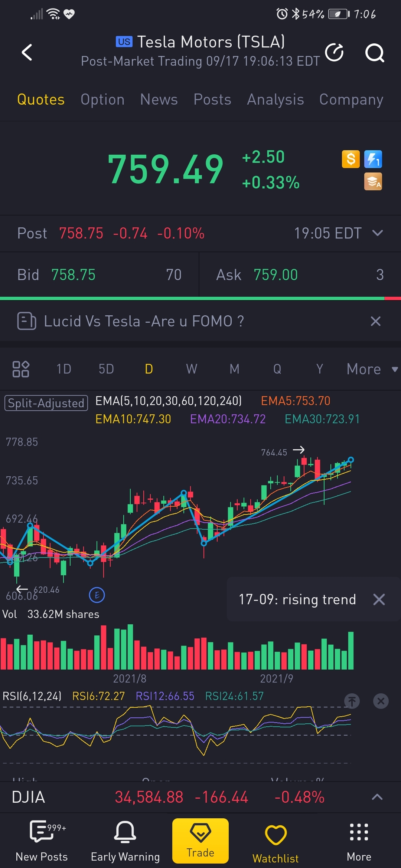Expand the DJIA index bar
The height and width of the screenshot is (868, 401).
pyautogui.click(x=377, y=797)
